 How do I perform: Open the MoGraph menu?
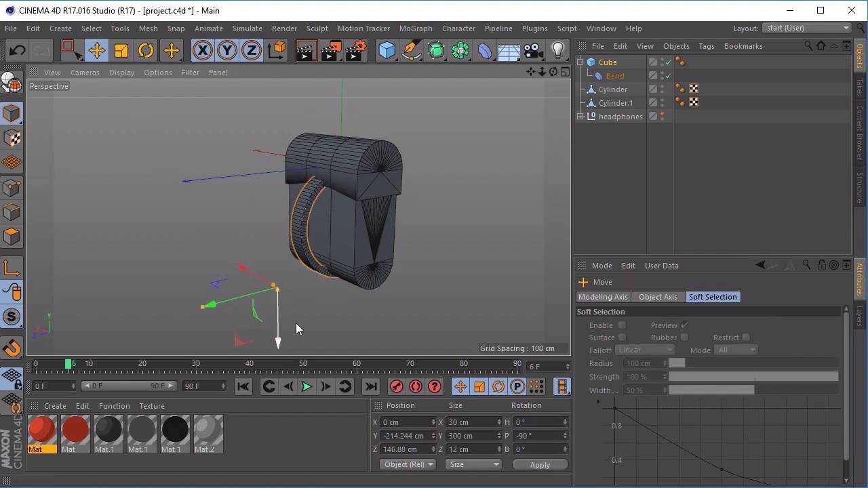pyautogui.click(x=415, y=28)
